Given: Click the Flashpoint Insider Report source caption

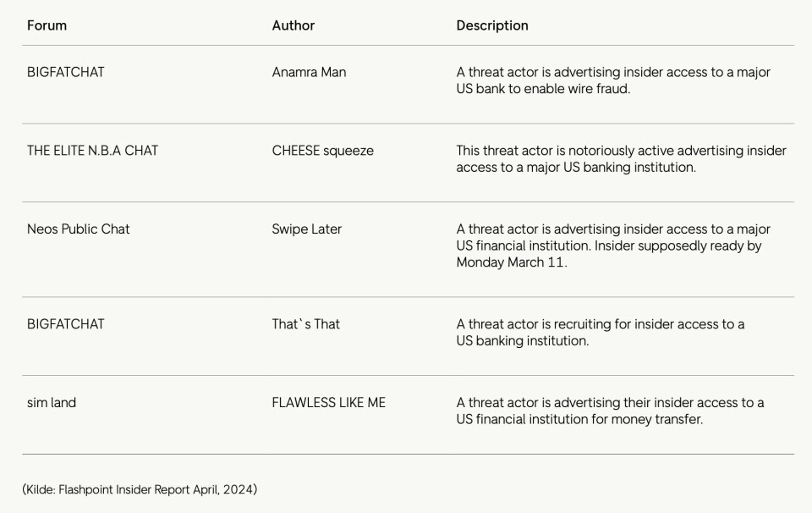Looking at the screenshot, I should coord(140,489).
